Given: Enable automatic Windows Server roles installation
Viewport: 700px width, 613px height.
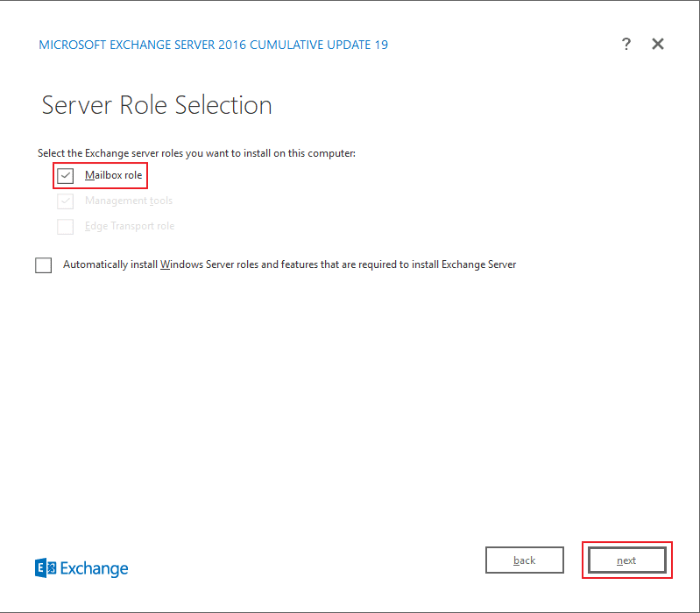Looking at the screenshot, I should [x=43, y=265].
